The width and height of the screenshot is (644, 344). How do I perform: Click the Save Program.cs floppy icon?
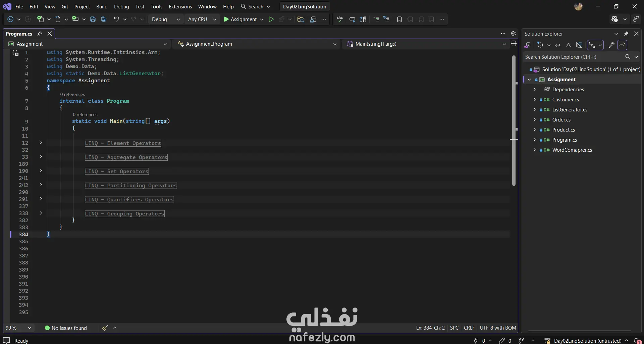(93, 19)
